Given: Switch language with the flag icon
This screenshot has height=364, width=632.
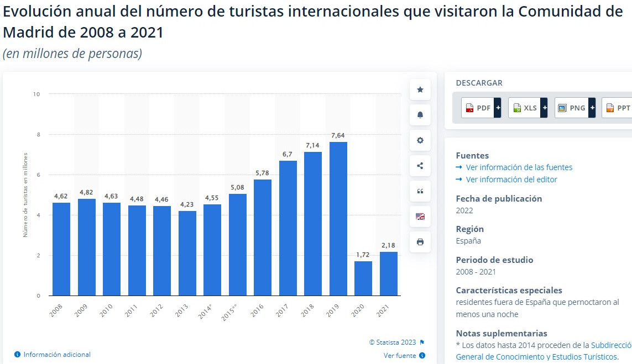Looking at the screenshot, I should click(x=420, y=217).
